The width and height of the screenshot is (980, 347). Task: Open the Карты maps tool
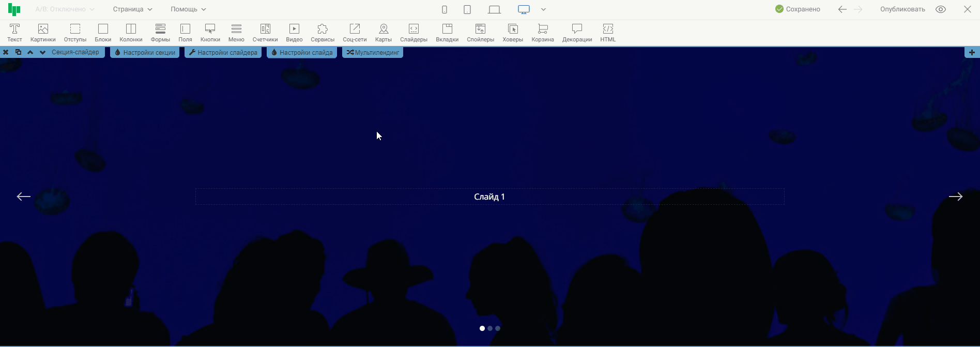pyautogui.click(x=383, y=33)
